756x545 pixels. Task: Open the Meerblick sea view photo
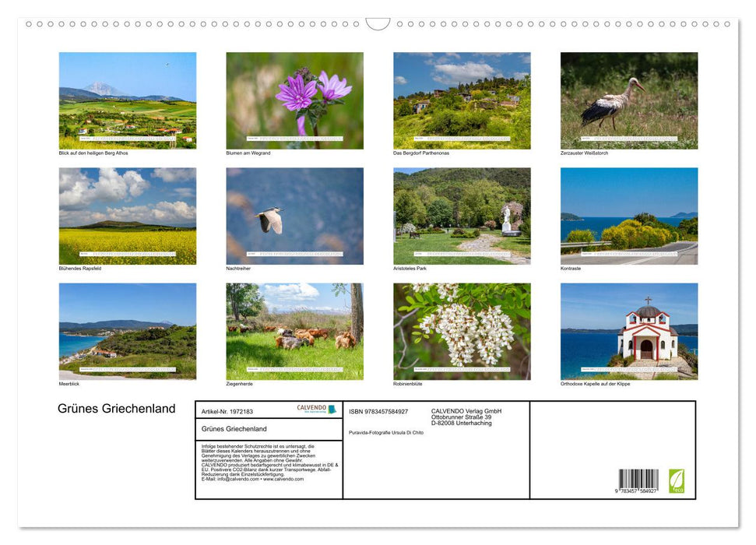click(x=128, y=331)
